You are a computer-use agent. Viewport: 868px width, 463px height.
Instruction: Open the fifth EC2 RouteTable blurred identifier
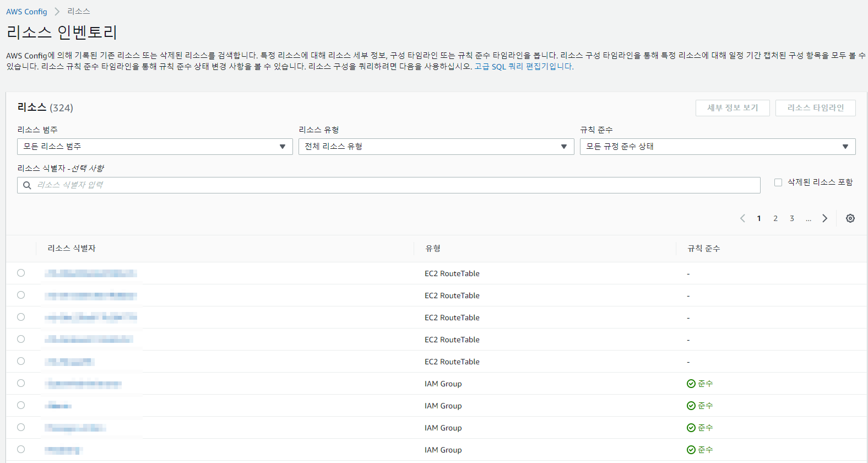70,362
